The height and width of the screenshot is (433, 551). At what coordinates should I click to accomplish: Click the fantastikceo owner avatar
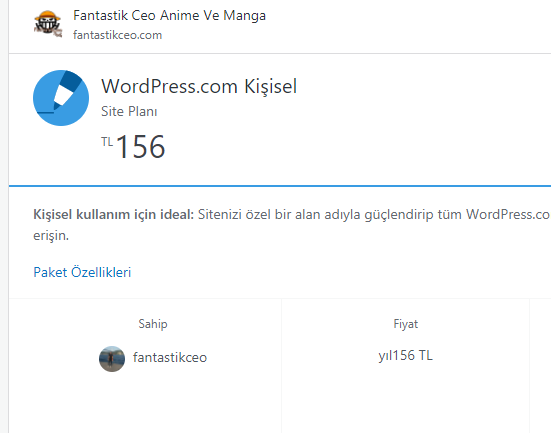coord(112,359)
